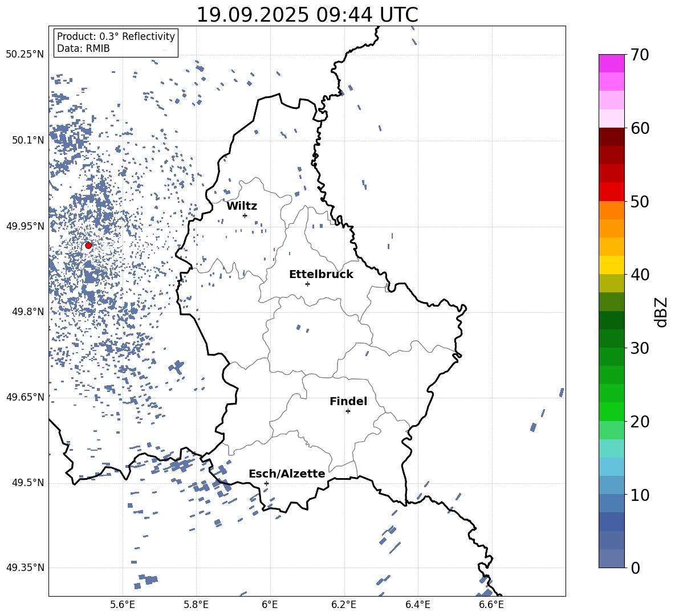Click the 5.6°E longitude label
Viewport: 675px width, 616px height.
click(x=123, y=605)
